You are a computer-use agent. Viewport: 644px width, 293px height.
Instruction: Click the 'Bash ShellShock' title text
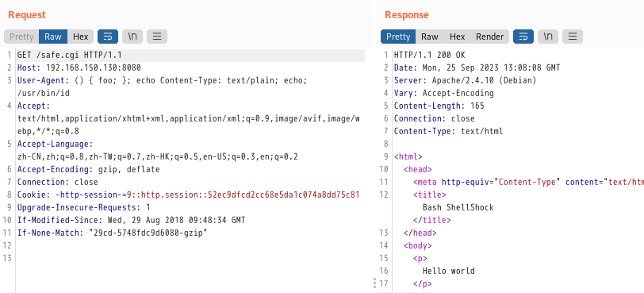tap(458, 207)
